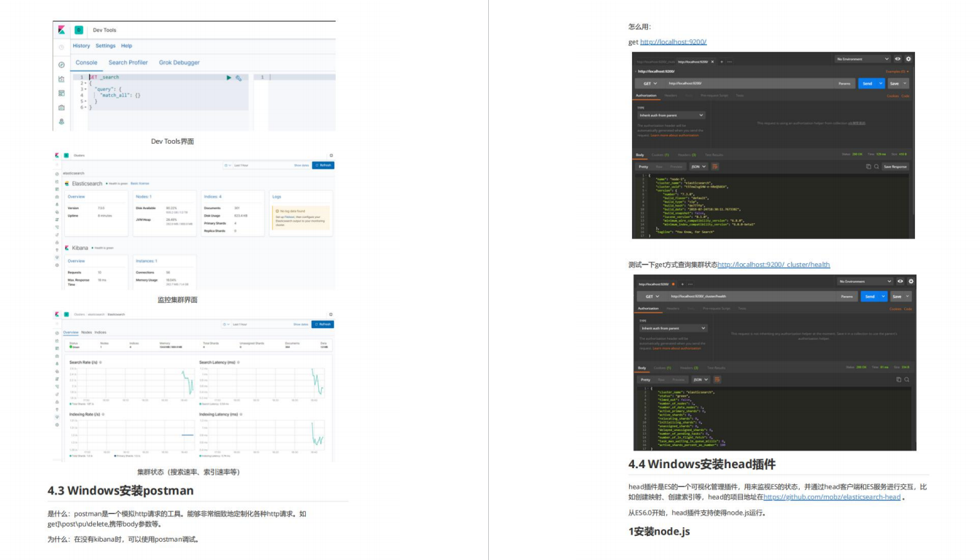Viewport: 980px width, 560px height.
Task: Click the URL field in first Postman
Action: click(x=749, y=83)
